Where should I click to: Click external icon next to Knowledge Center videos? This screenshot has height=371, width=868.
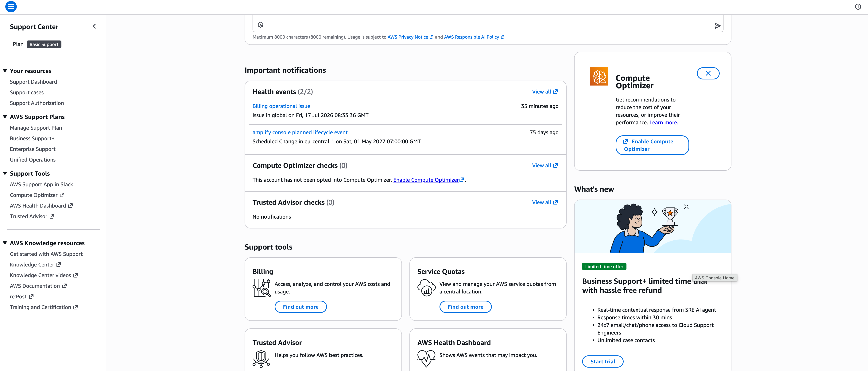[x=76, y=275]
